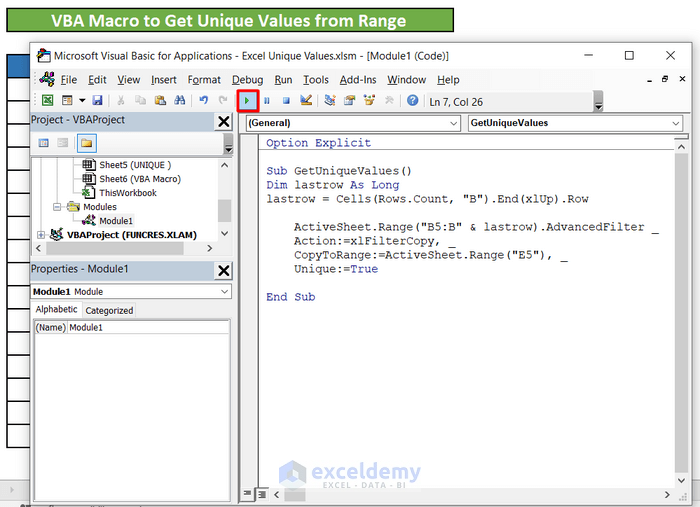Click Full Module View button at code window bottom

(x=262, y=494)
